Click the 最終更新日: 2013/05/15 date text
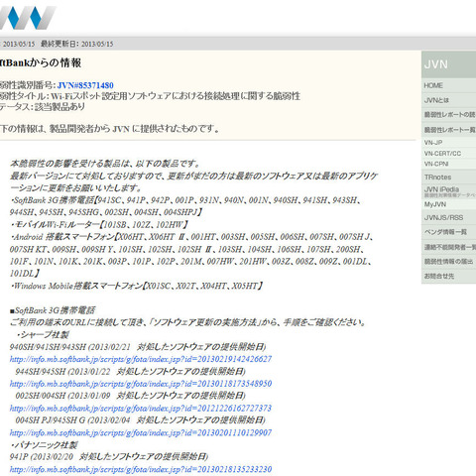 pyautogui.click(x=77, y=44)
